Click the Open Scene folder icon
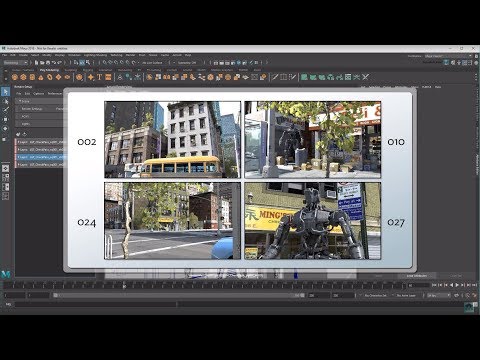 point(42,62)
